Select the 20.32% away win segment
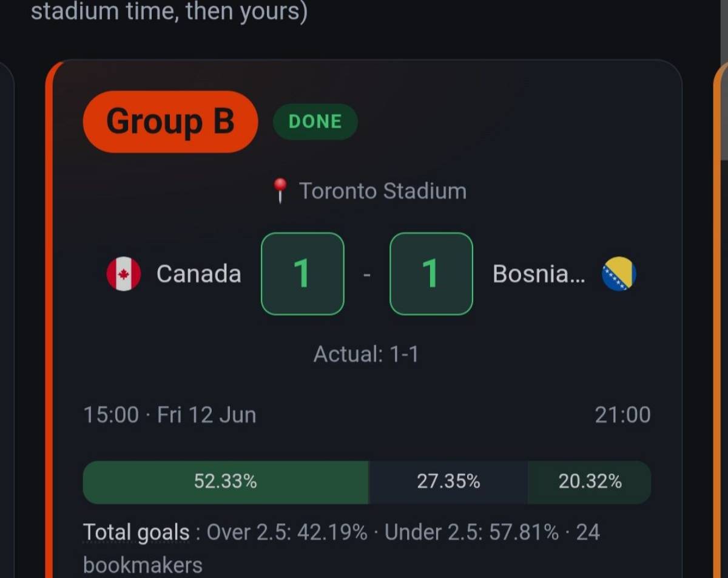 590,482
